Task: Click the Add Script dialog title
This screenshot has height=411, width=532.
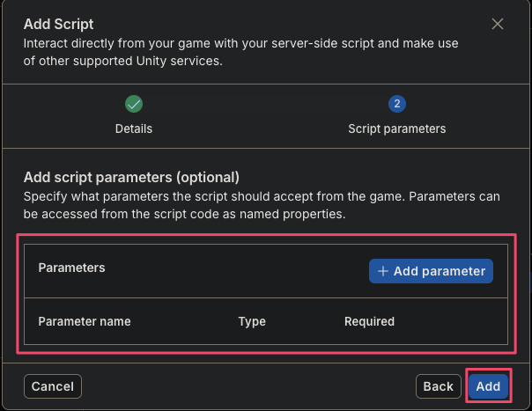Action: pos(58,24)
